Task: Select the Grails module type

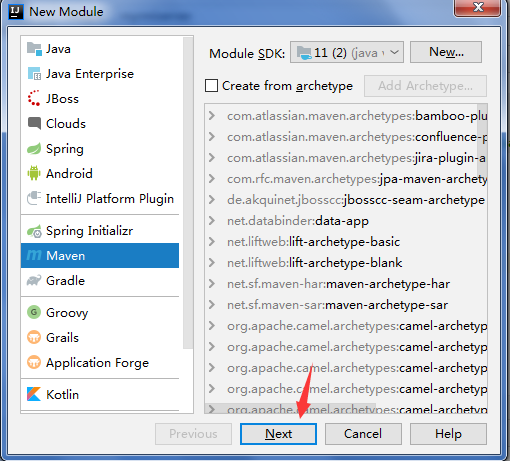Action: point(100,337)
